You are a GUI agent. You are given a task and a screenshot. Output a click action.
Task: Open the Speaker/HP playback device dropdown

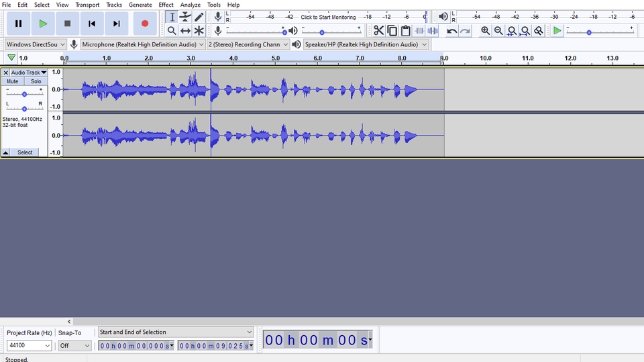pyautogui.click(x=366, y=44)
